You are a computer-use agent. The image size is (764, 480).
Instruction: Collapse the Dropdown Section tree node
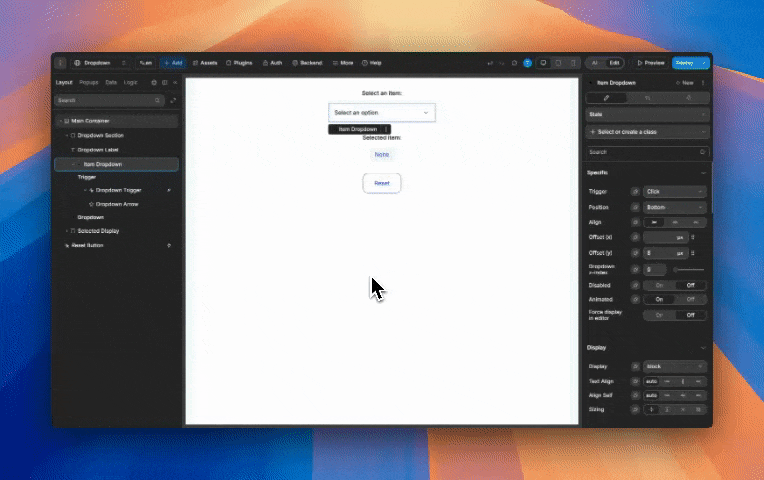[x=67, y=135]
